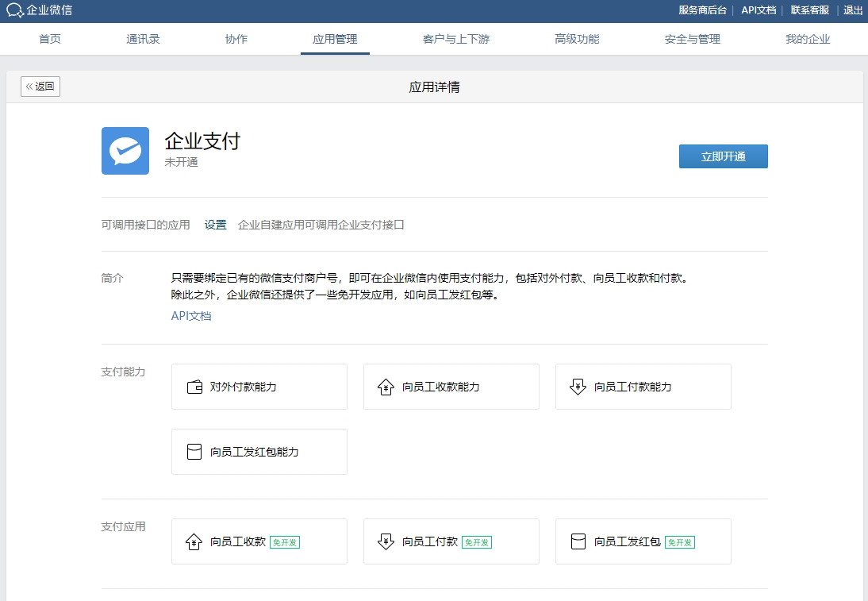Click the 向员工收款 app icon with 免开发 tag
The image size is (868, 601).
click(194, 541)
